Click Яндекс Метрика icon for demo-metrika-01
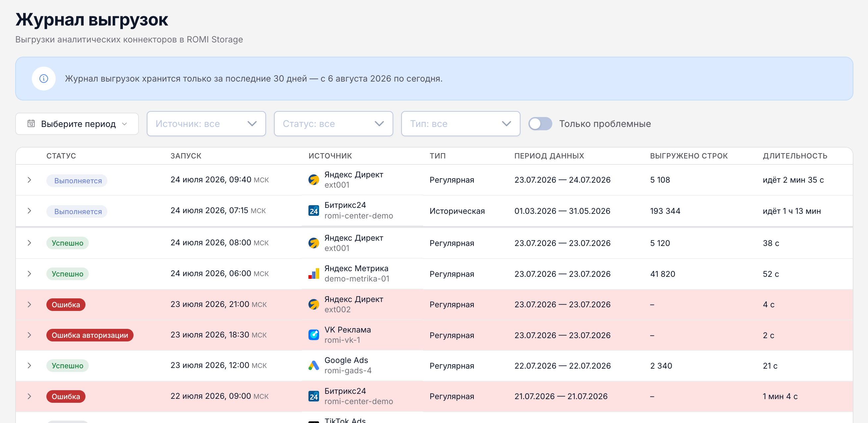This screenshot has height=423, width=868. (x=314, y=274)
